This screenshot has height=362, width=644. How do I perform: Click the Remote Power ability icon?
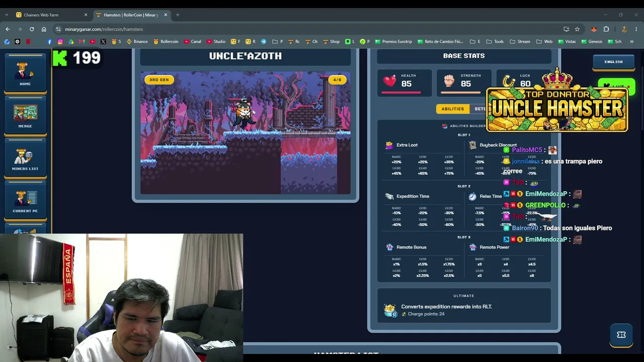[x=473, y=247]
